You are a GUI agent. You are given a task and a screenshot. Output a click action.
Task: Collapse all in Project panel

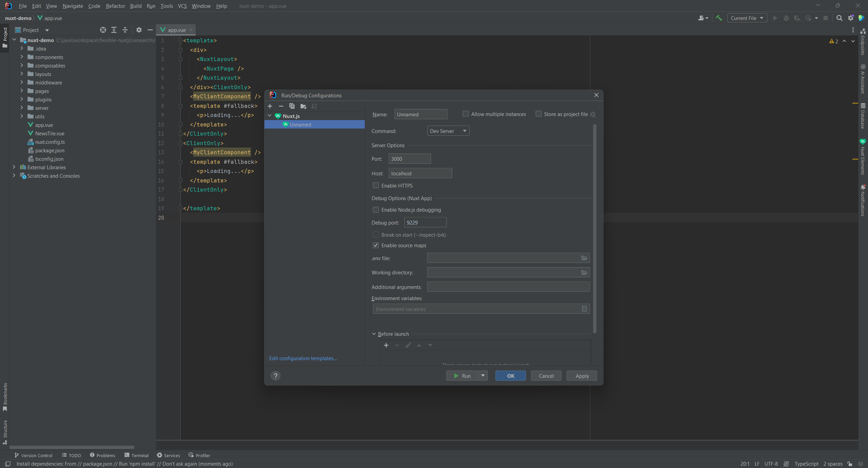pos(125,30)
